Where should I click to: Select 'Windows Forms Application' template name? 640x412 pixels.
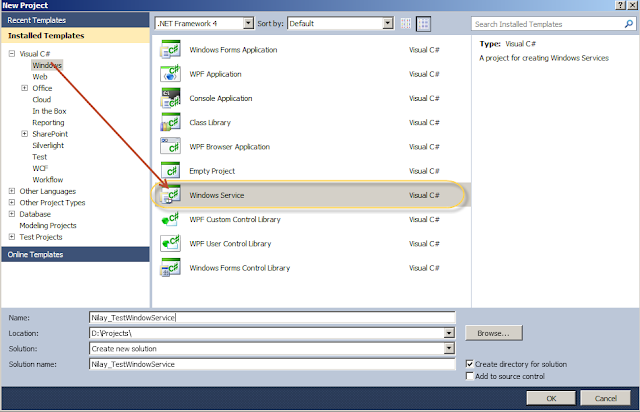[233, 50]
